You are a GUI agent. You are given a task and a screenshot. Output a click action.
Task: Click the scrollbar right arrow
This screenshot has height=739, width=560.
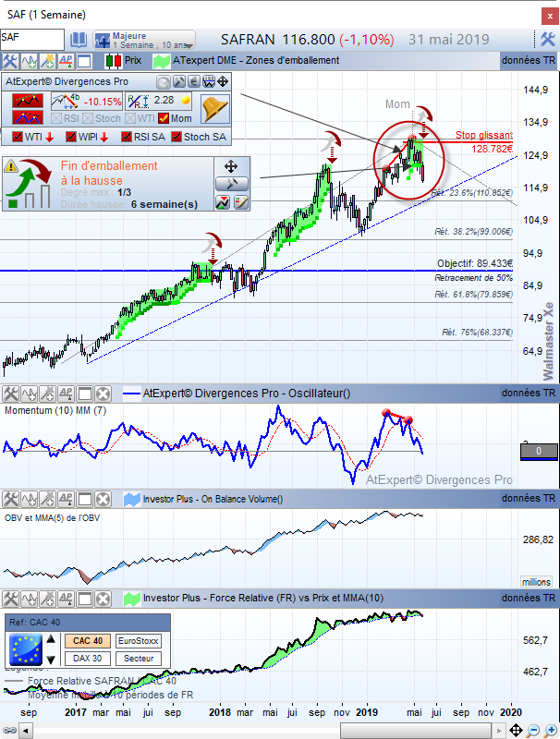click(499, 732)
